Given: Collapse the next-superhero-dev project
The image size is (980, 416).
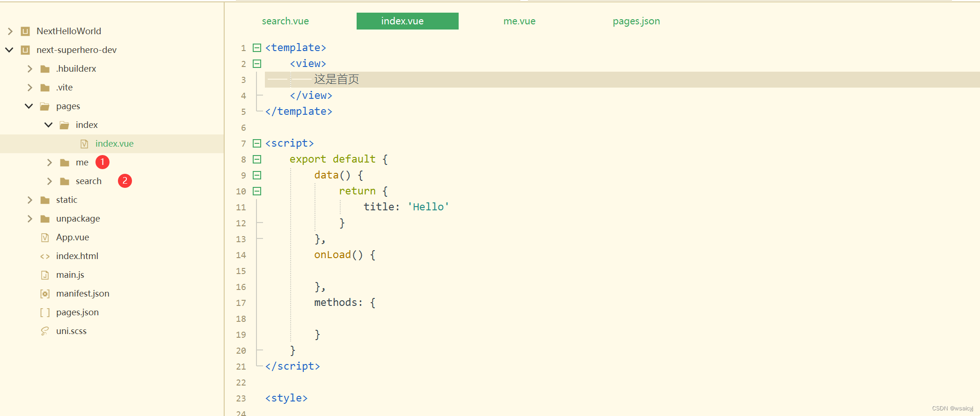Looking at the screenshot, I should [9, 50].
